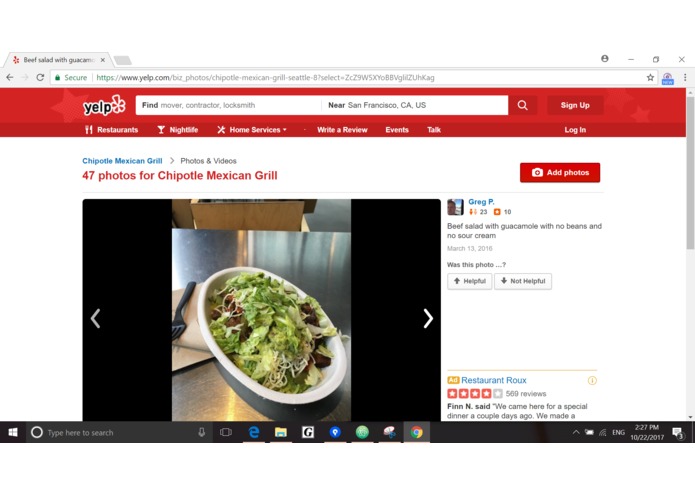Launch Microsoft Edge from the taskbar
Screen dimensions: 695x494
coord(254,432)
